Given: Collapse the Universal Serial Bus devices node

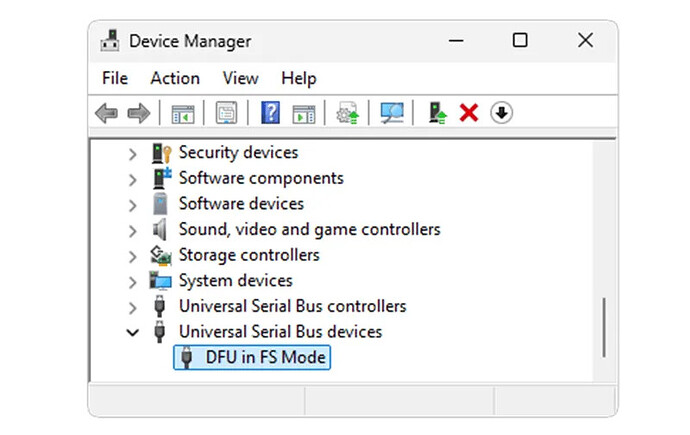Looking at the screenshot, I should click(x=133, y=332).
